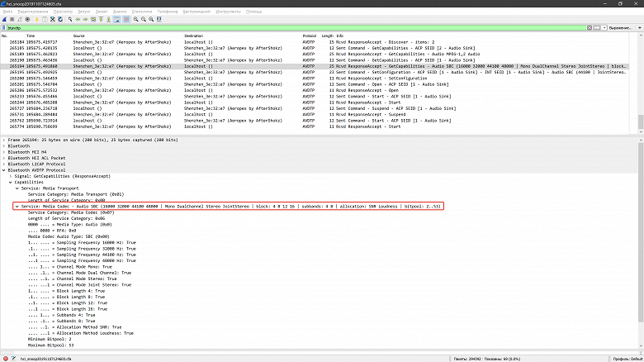Open the Инструменты menu

point(228,12)
